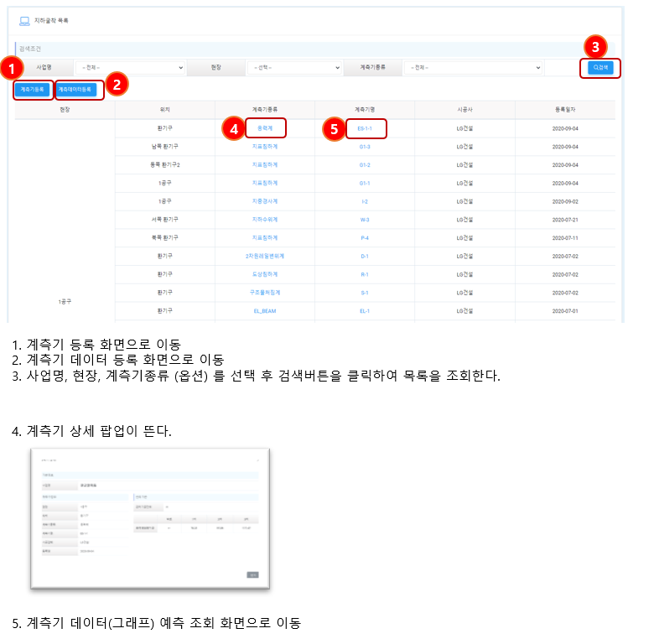Click the G1-1 instrument link
Screen dimensions: 654x644
[x=365, y=184]
